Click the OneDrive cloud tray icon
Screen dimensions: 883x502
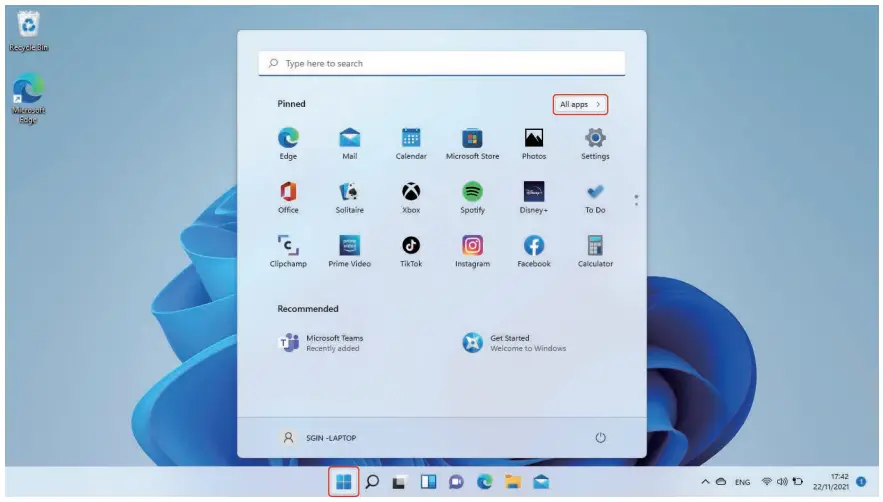click(x=721, y=482)
